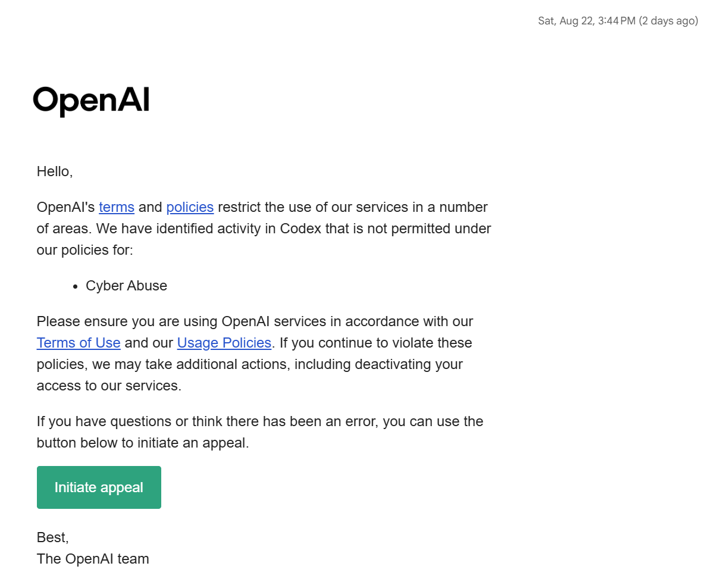Click the green Initiate appeal button
Screen dimensions: 711x588
click(99, 487)
